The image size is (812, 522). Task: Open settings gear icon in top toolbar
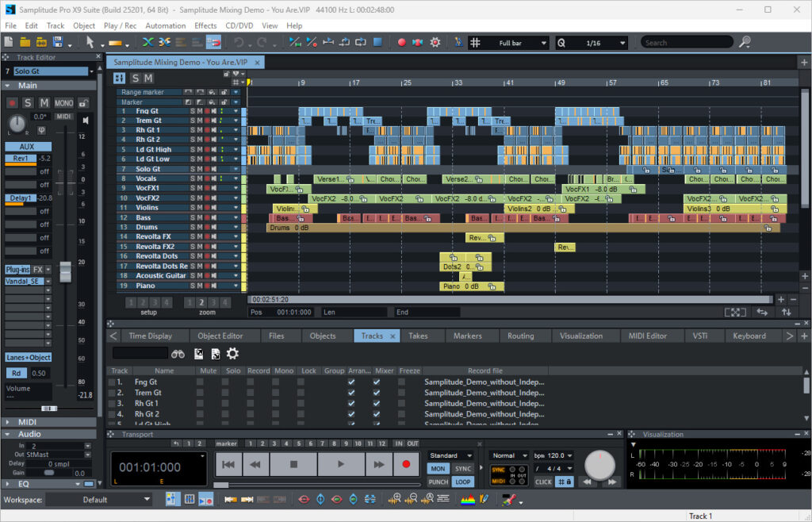point(435,43)
